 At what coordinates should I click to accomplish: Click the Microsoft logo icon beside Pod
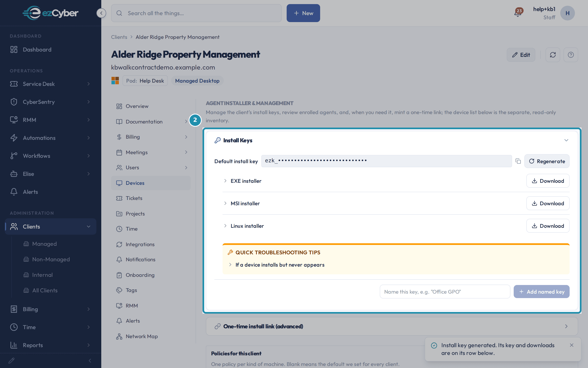[115, 81]
